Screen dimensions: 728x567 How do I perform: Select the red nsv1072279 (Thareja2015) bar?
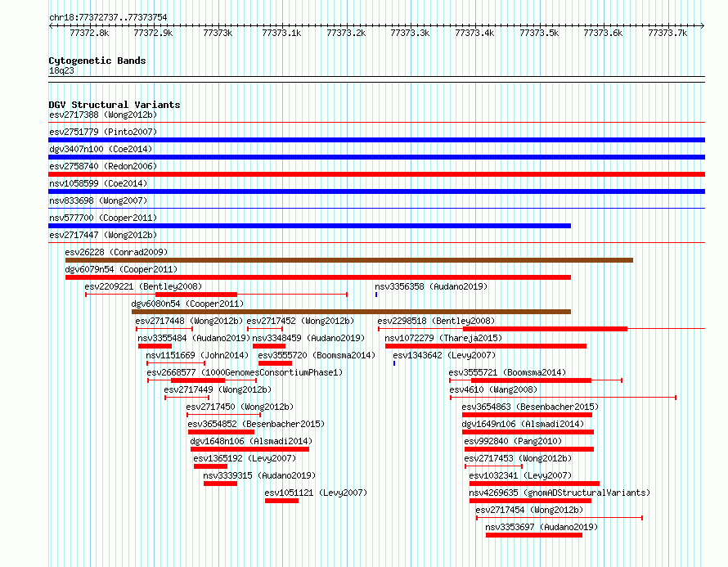(x=486, y=346)
